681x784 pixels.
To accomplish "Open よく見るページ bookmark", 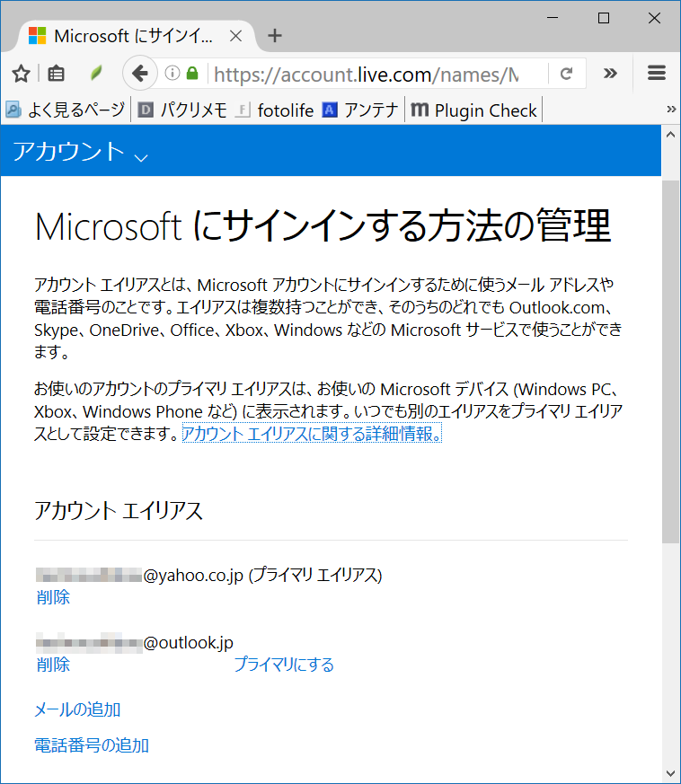I will (x=65, y=110).
